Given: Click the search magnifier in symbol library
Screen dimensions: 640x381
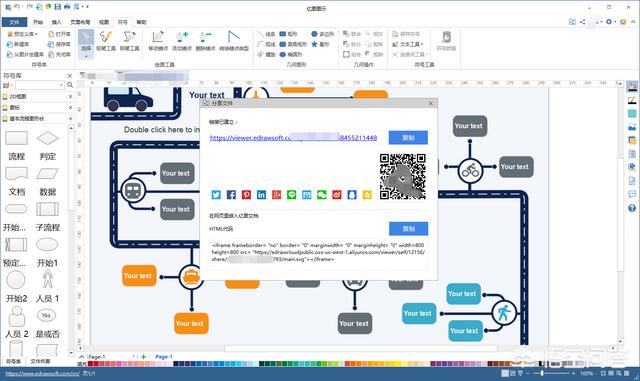Looking at the screenshot, I should [x=70, y=85].
